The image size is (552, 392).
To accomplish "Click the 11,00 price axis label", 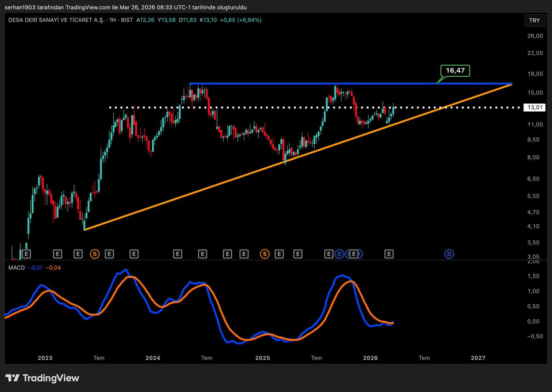I will pos(535,125).
